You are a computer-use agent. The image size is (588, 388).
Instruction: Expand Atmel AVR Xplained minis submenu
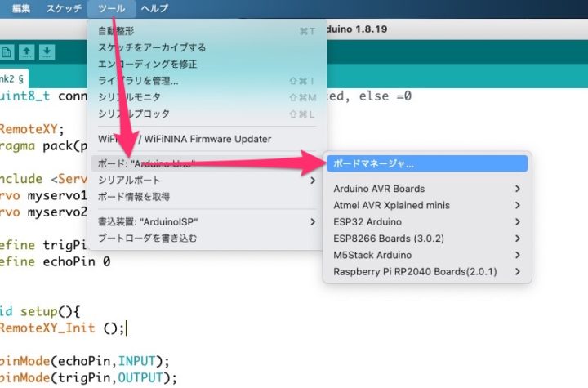pos(426,205)
